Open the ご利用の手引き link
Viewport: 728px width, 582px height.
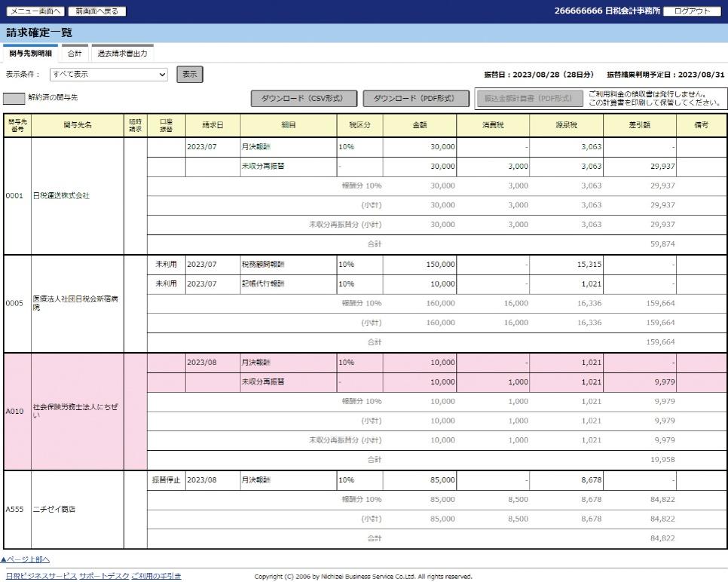pos(156,576)
